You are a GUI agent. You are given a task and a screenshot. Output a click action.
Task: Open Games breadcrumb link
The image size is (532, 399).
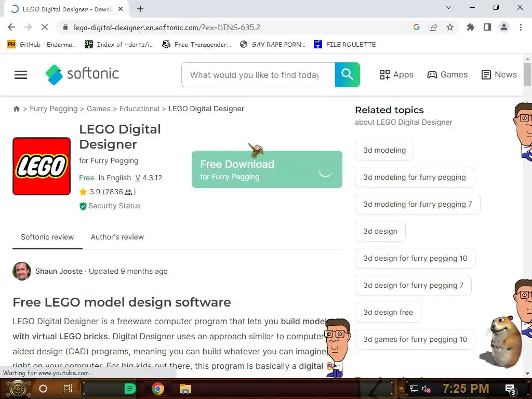pyautogui.click(x=98, y=109)
